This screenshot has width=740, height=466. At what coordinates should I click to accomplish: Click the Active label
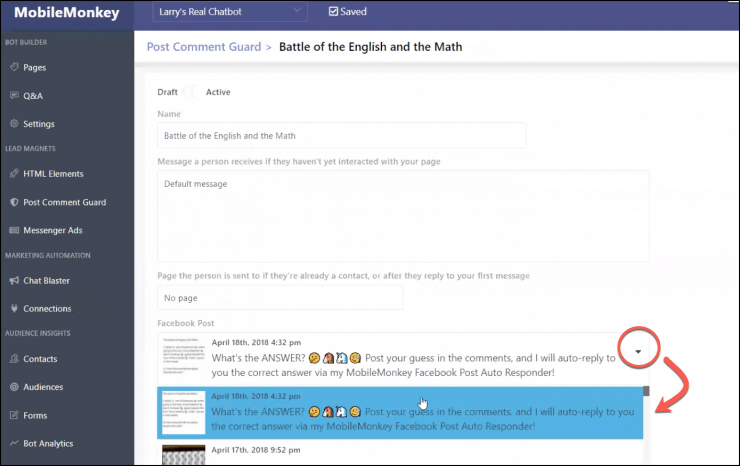(218, 92)
